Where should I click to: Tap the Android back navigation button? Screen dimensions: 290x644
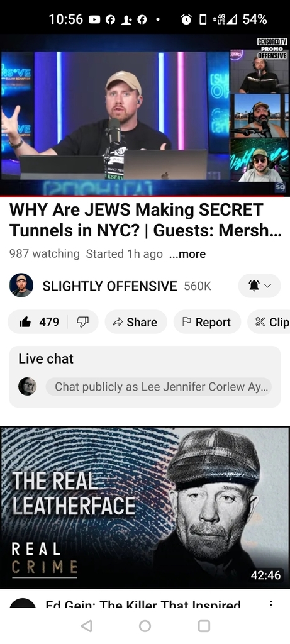click(x=86, y=626)
